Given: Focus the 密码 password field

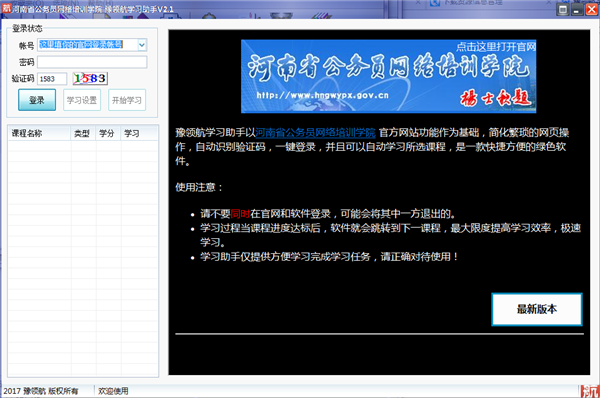Looking at the screenshot, I should [x=92, y=62].
